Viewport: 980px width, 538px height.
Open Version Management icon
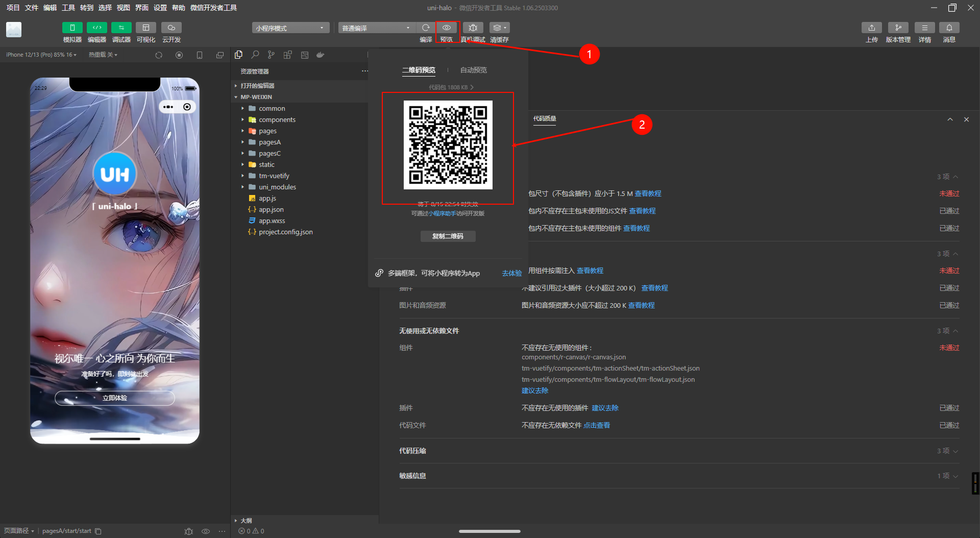pyautogui.click(x=898, y=28)
